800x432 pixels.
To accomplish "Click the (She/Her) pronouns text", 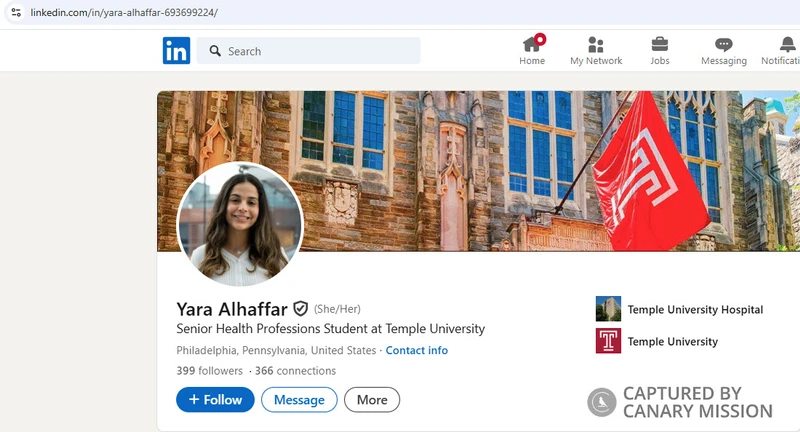I will coord(337,309).
